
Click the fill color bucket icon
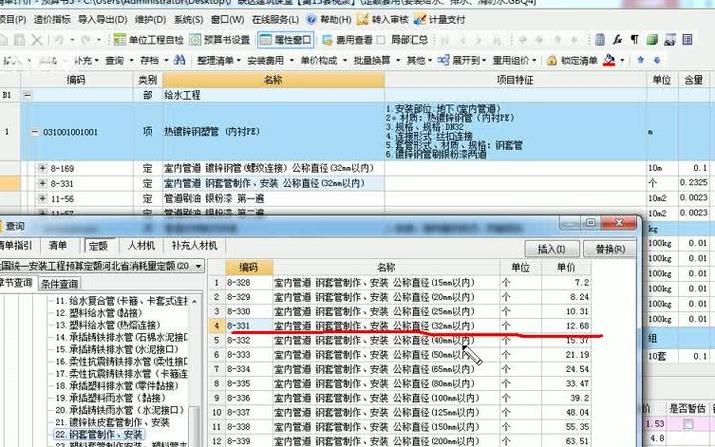[x=609, y=60]
